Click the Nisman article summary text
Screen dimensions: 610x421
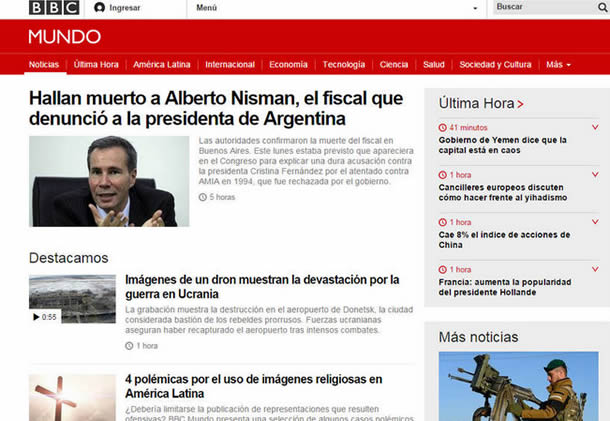(306, 161)
